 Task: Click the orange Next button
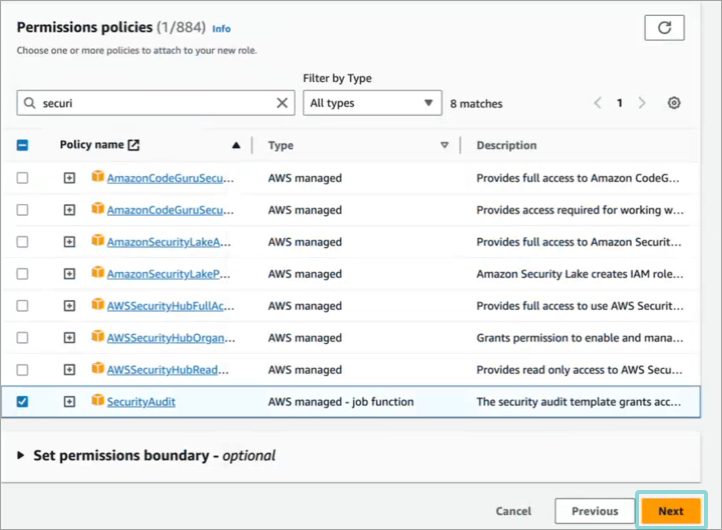point(671,511)
